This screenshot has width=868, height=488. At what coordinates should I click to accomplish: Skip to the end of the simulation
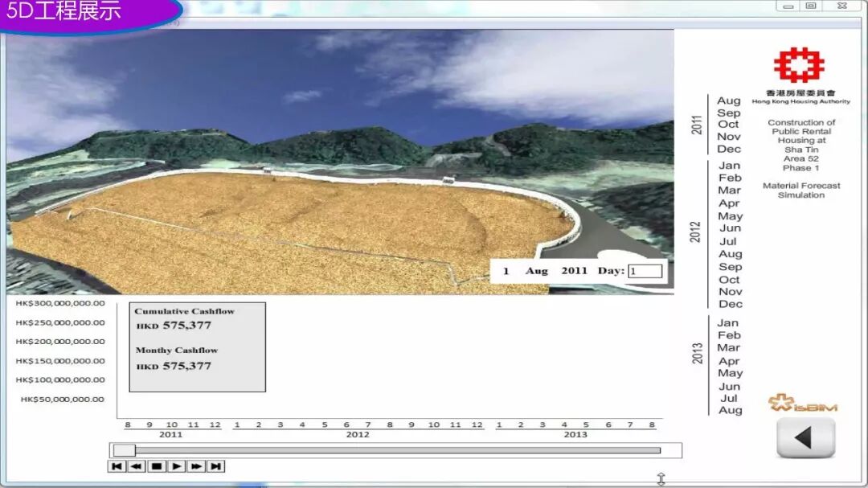point(216,466)
